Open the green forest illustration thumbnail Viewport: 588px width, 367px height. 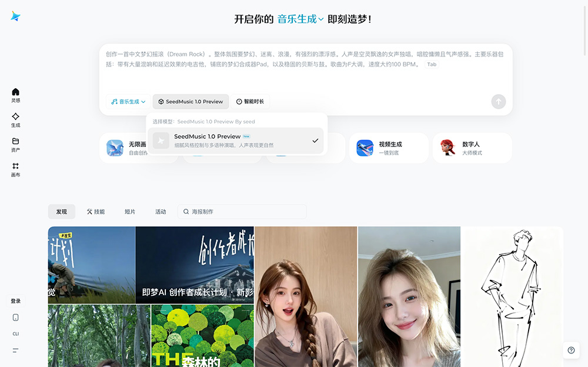(x=202, y=336)
